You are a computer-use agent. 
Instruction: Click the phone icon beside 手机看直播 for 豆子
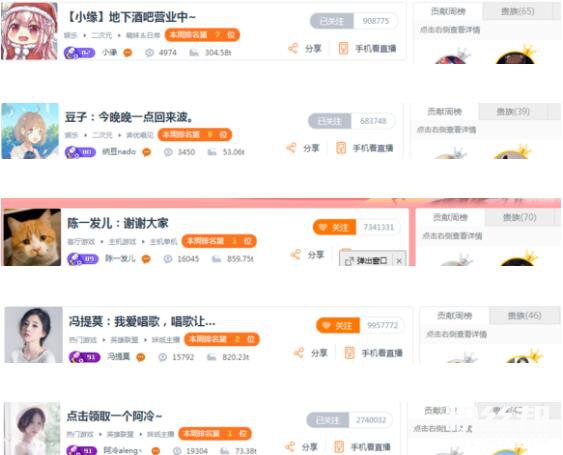(x=341, y=148)
